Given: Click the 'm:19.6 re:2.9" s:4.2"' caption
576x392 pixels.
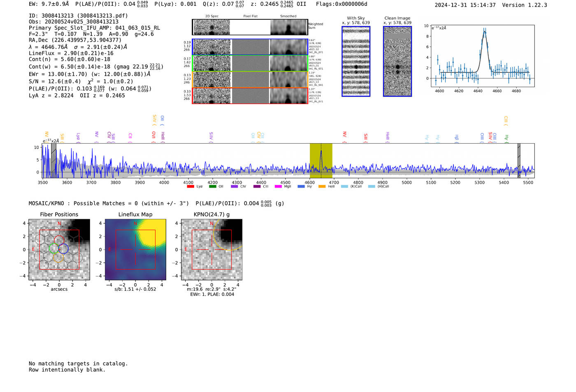Looking at the screenshot, I should pyautogui.click(x=211, y=289).
